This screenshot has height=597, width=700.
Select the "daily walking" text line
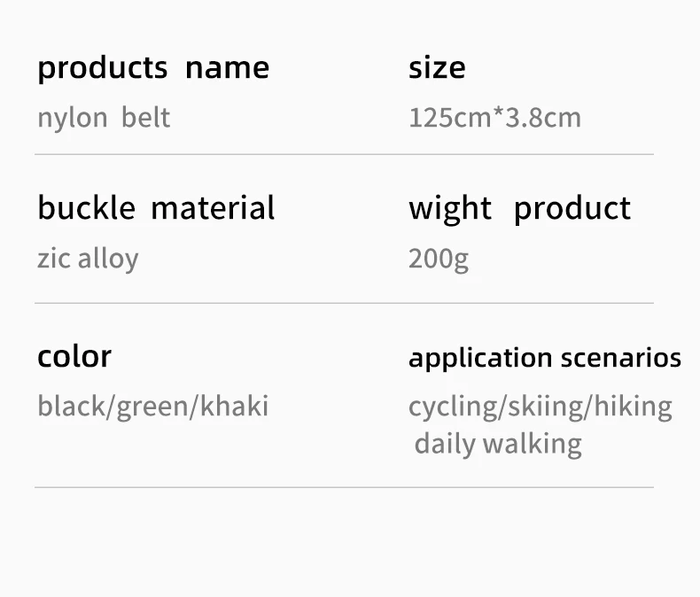coord(498,444)
